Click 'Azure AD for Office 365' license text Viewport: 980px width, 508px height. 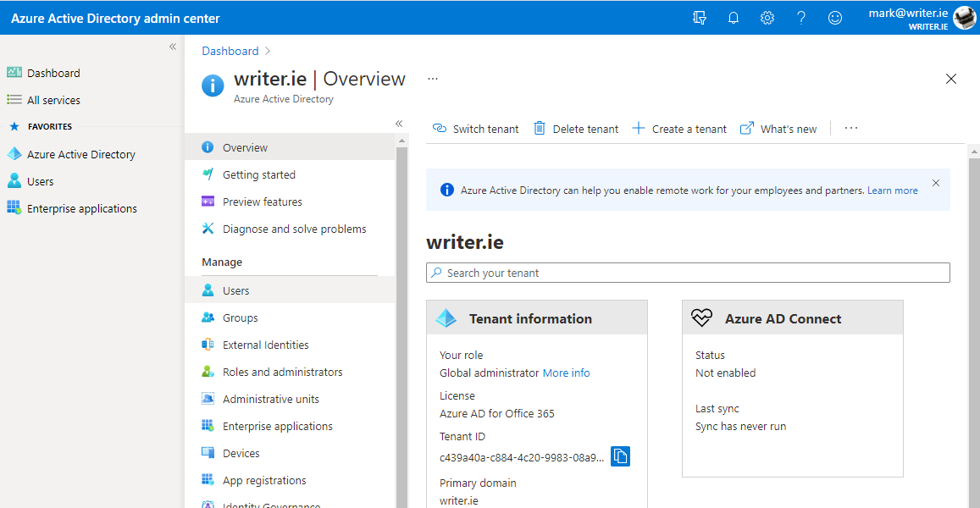click(x=497, y=414)
